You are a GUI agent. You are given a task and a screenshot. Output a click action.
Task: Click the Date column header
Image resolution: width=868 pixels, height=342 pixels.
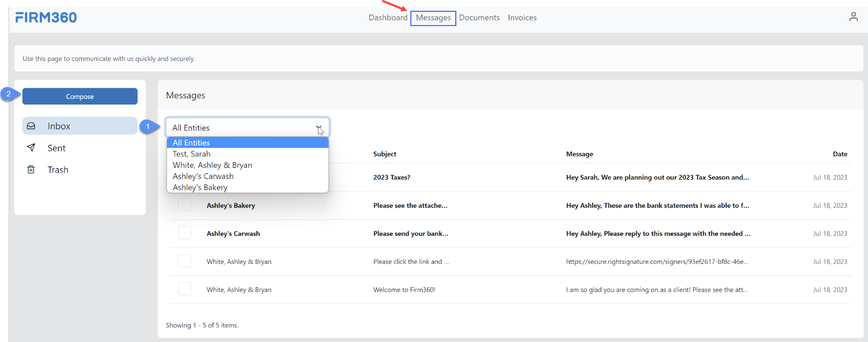click(840, 154)
